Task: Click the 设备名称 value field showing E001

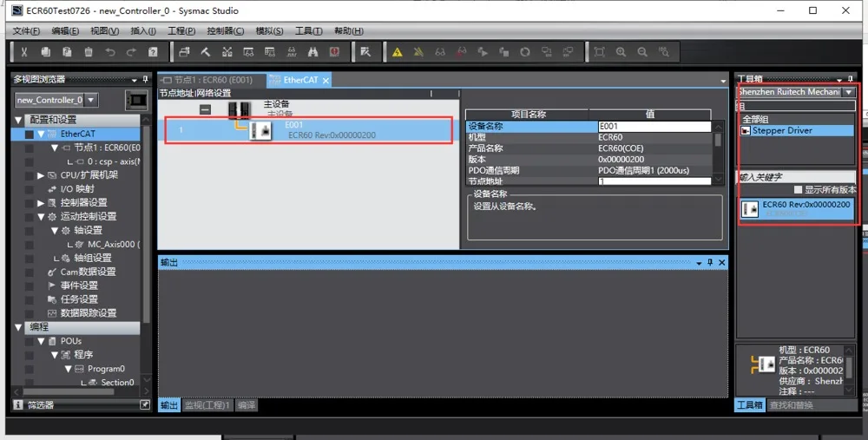Action: (654, 126)
